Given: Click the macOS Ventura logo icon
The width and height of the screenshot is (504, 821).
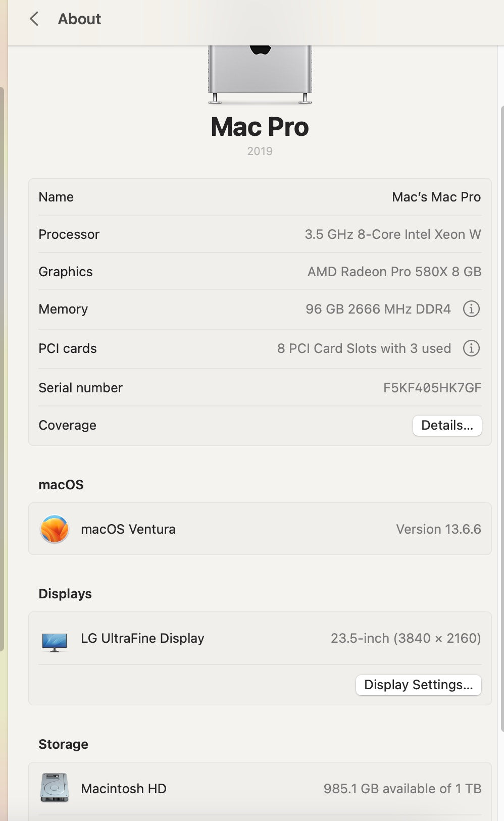Looking at the screenshot, I should pos(55,529).
